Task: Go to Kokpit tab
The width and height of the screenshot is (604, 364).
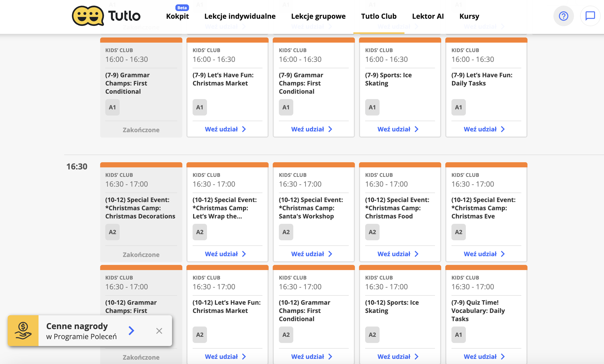Action: click(177, 16)
